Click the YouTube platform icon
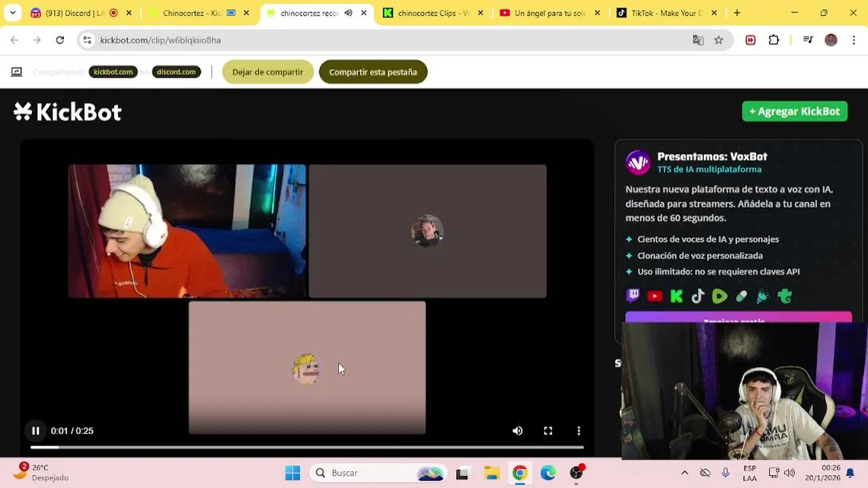Image resolution: width=868 pixels, height=488 pixels. [x=654, y=296]
